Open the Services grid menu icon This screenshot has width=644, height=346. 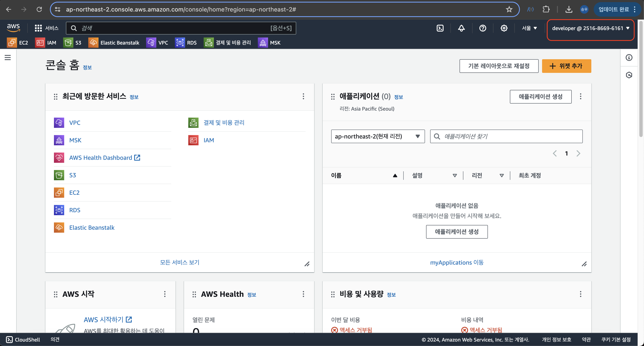(x=38, y=28)
